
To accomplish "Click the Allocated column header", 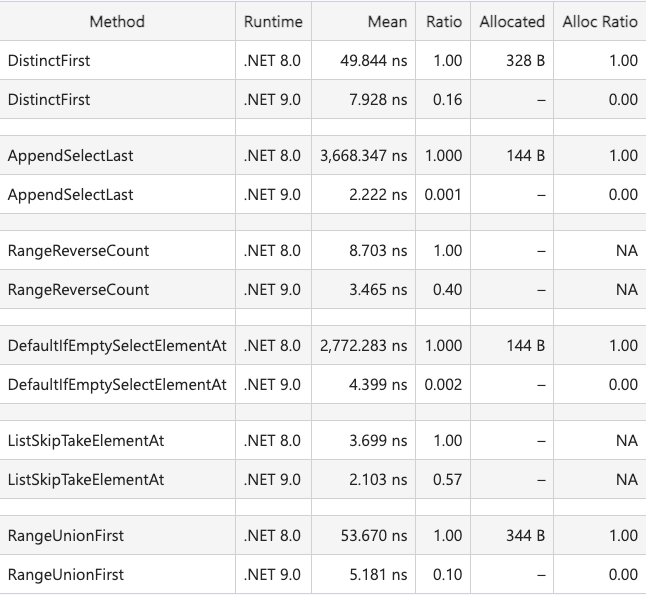I will click(x=512, y=21).
